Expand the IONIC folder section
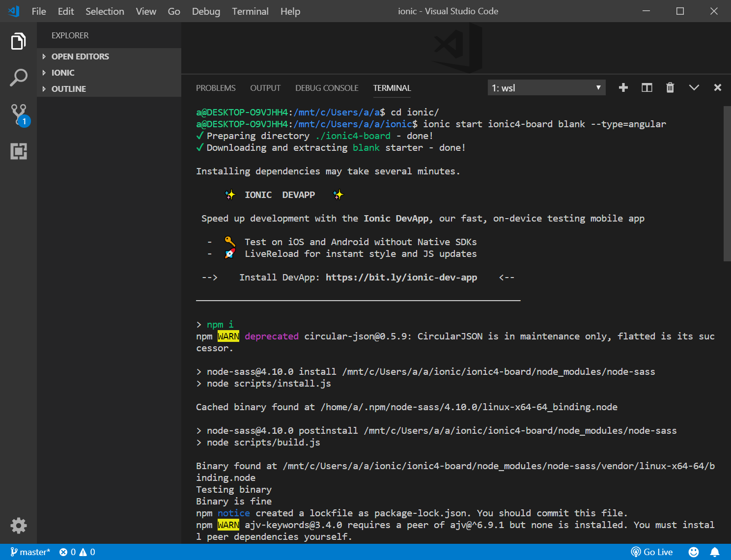Screen dimensions: 731x560 point(63,73)
